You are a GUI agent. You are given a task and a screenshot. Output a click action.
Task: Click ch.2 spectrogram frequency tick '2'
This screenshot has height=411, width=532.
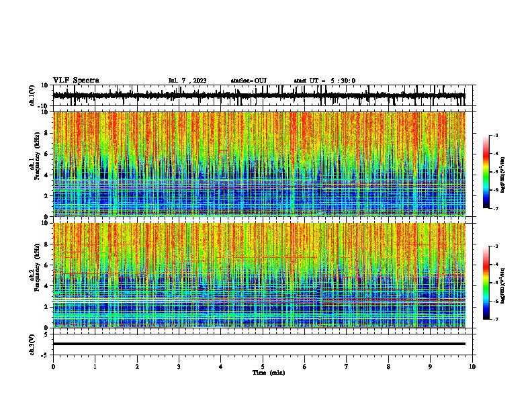coord(47,307)
